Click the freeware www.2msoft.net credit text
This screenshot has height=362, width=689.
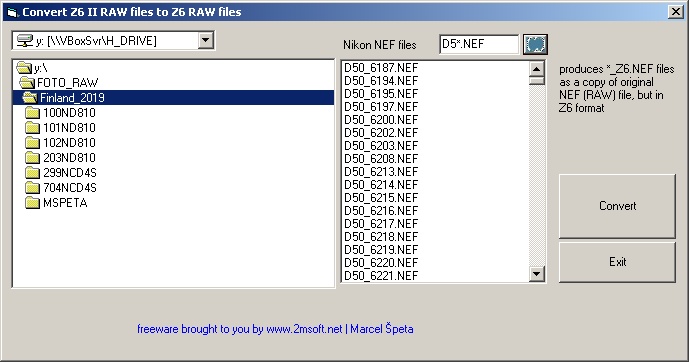click(x=275, y=329)
